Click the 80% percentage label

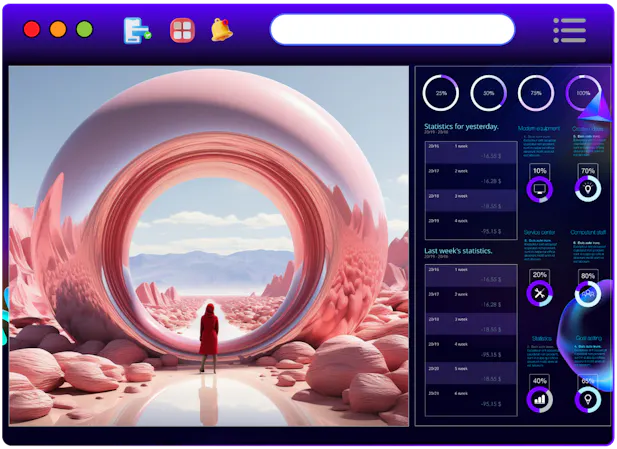[588, 276]
